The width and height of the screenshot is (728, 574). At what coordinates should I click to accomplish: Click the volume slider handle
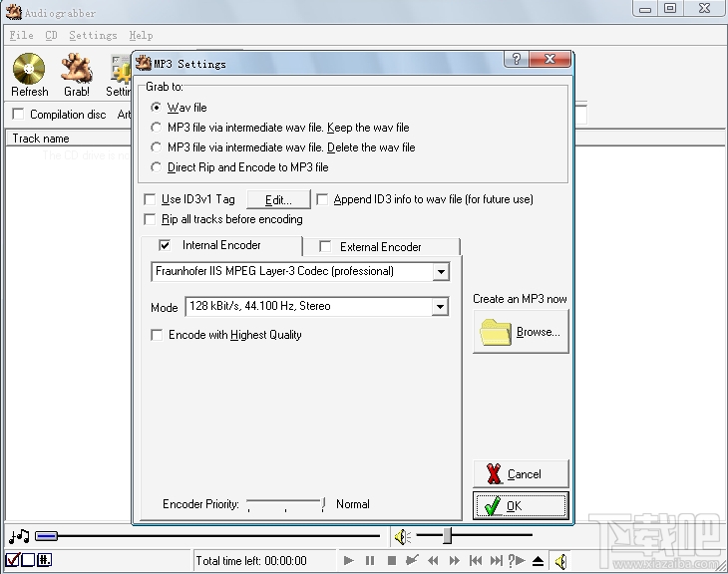(x=447, y=535)
